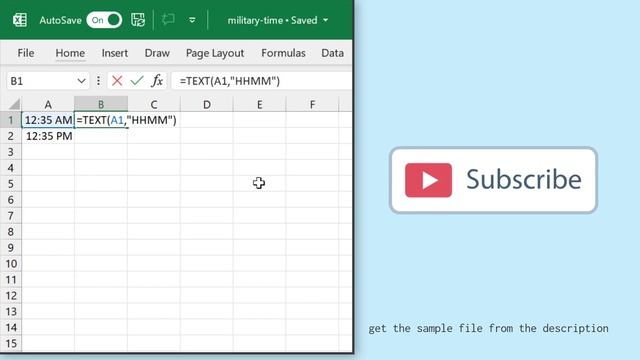Select column D header
Image resolution: width=640 pixels, height=360 pixels.
(x=207, y=104)
